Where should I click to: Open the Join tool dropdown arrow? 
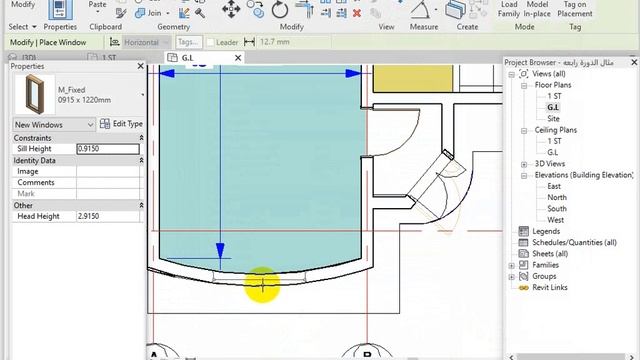point(167,13)
